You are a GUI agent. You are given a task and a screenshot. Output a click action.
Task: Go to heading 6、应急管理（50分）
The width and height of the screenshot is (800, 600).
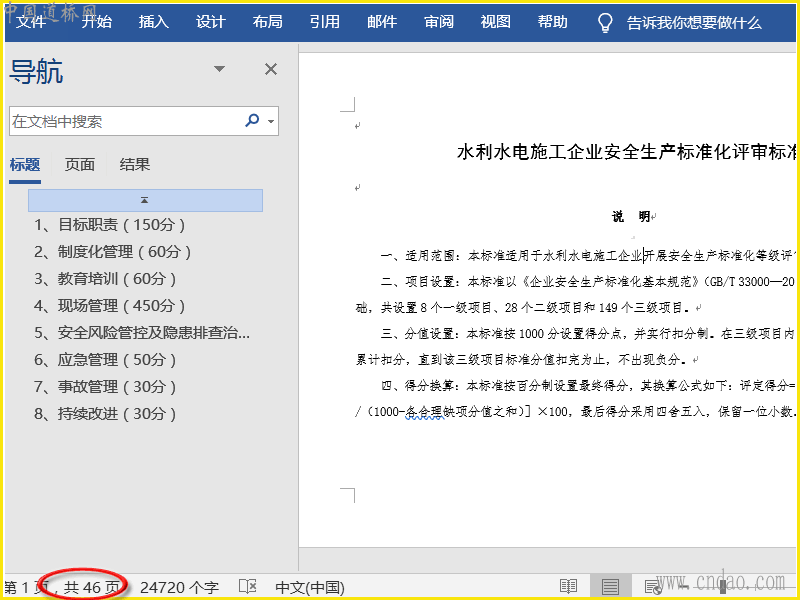[105, 360]
